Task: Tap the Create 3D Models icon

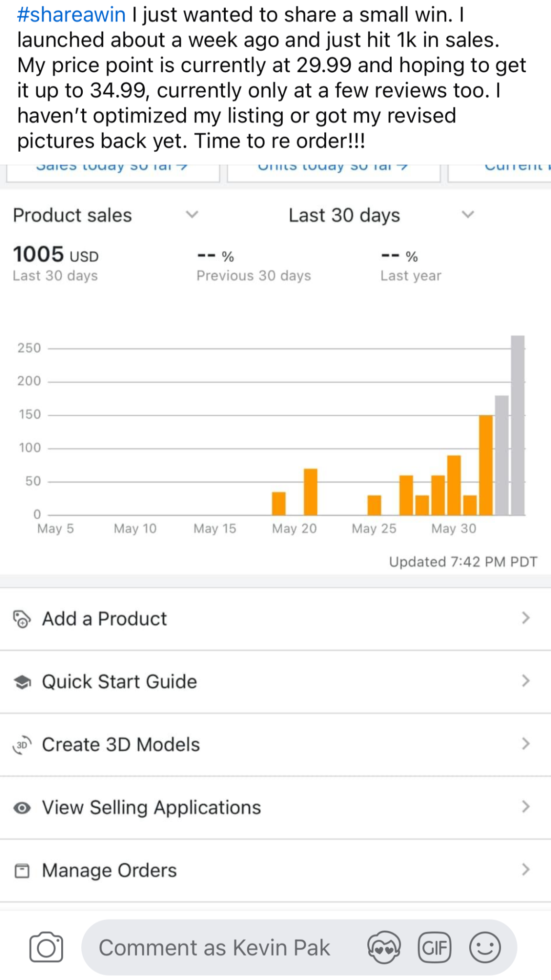Action: pos(22,745)
